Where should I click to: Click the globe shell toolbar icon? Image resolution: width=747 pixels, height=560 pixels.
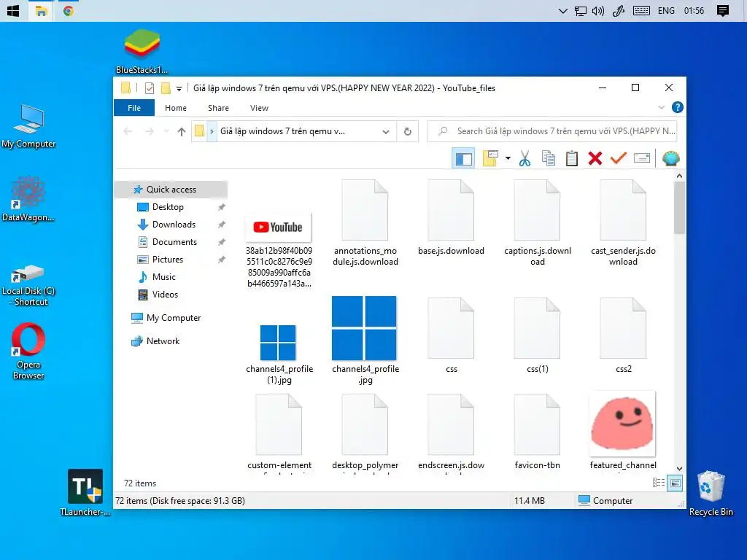coord(670,158)
